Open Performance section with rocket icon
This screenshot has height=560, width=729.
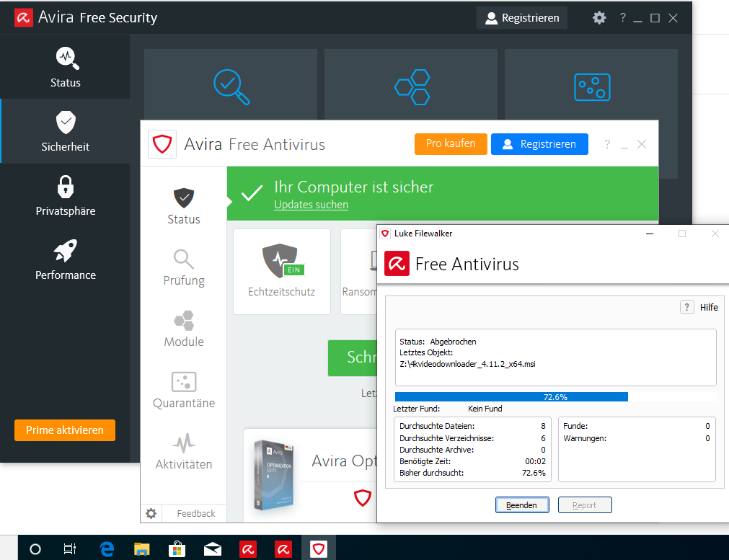[x=65, y=259]
